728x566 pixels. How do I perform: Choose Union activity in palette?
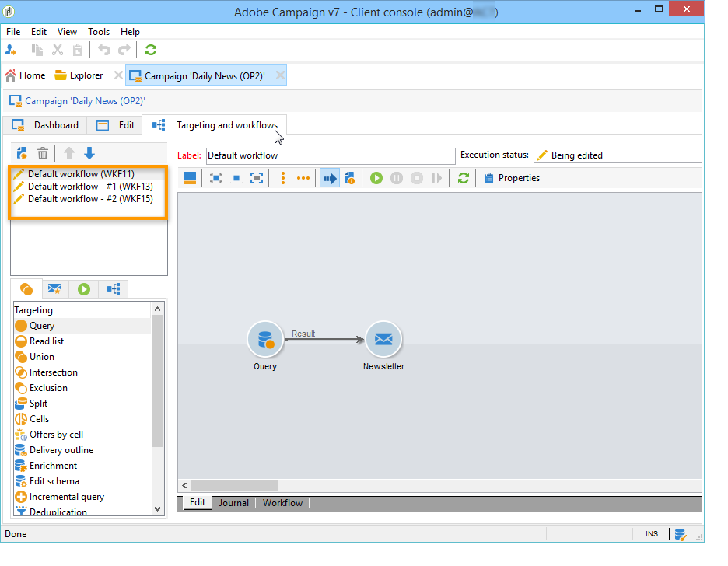[x=42, y=357]
